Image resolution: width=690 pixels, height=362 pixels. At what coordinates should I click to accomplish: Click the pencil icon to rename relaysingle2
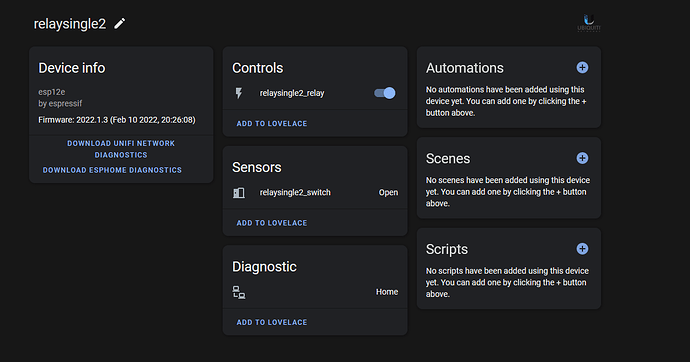[120, 23]
